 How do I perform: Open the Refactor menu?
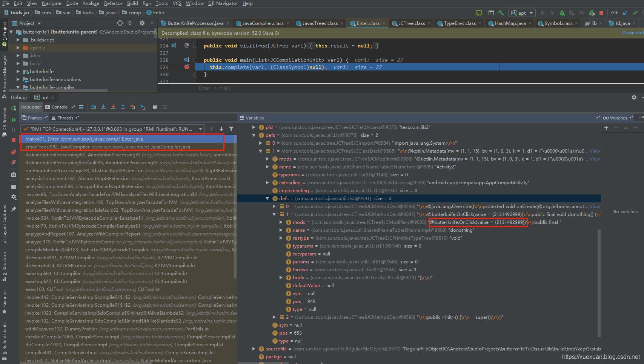[x=113, y=3]
